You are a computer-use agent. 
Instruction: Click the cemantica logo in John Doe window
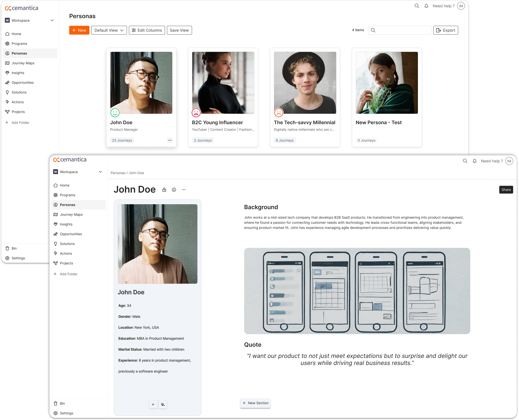coord(70,159)
